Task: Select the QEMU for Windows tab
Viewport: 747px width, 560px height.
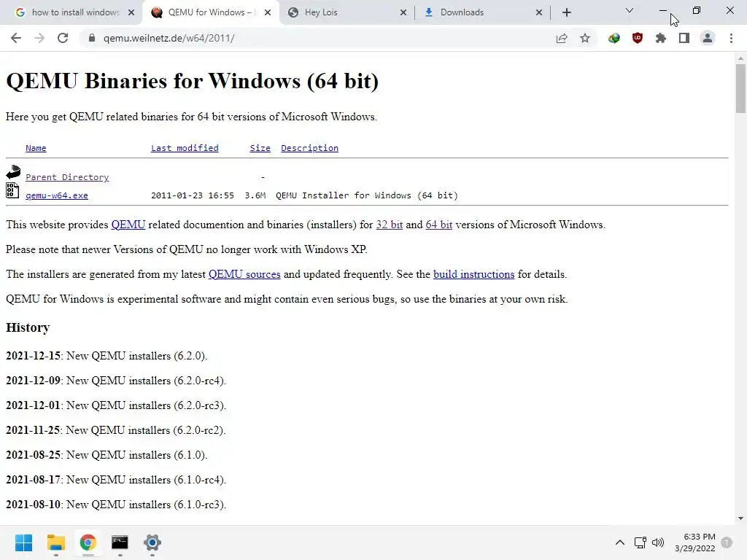Action: click(211, 12)
